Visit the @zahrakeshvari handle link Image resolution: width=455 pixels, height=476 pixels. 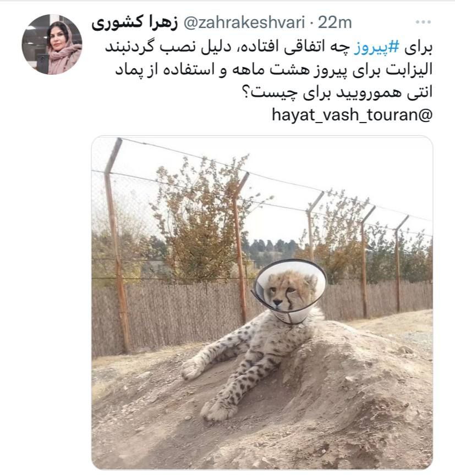click(244, 23)
